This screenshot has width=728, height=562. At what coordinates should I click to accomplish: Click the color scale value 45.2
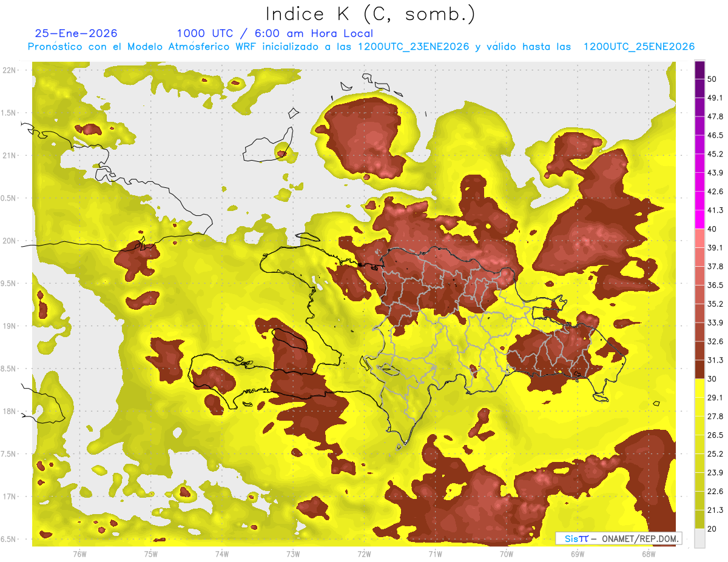pyautogui.click(x=715, y=154)
